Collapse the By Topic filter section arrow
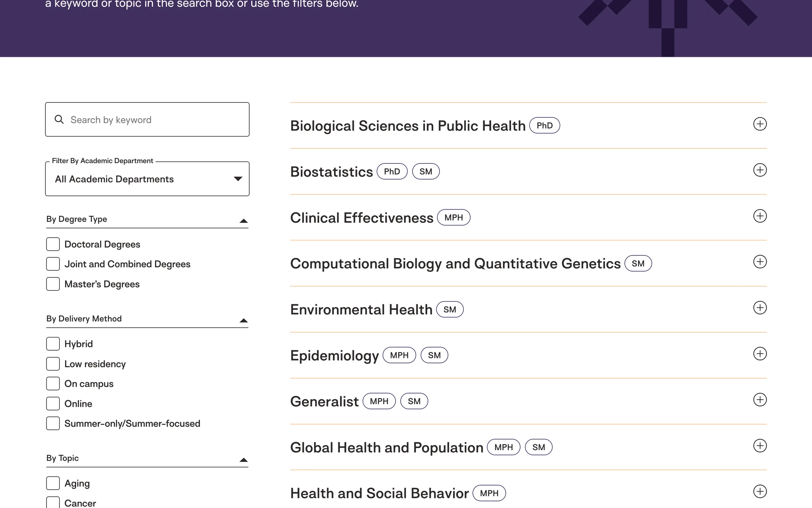 [x=244, y=460]
